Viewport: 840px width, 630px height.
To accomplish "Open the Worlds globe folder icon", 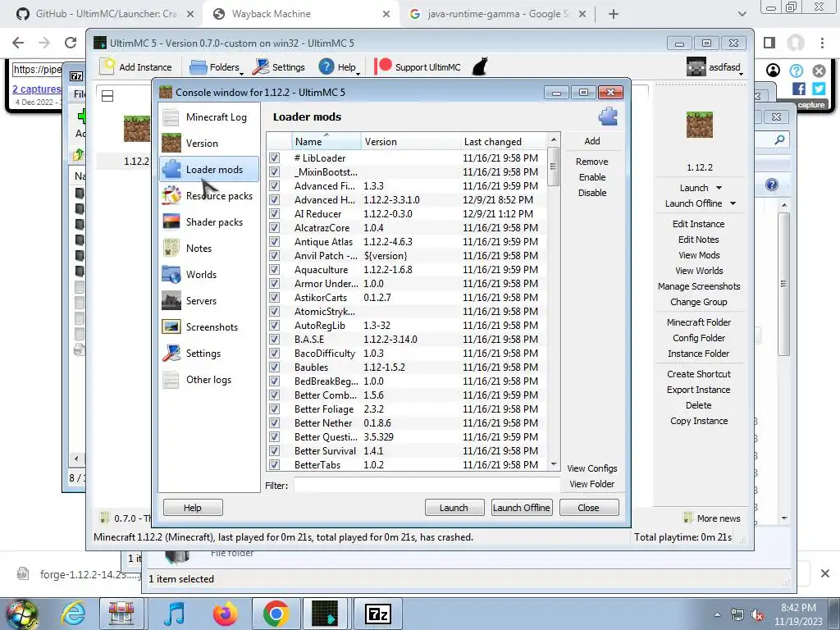I will coord(171,274).
